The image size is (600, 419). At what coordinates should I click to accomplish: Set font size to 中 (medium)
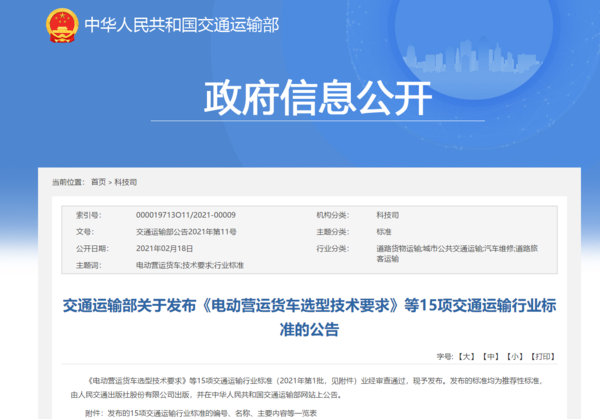(x=490, y=355)
